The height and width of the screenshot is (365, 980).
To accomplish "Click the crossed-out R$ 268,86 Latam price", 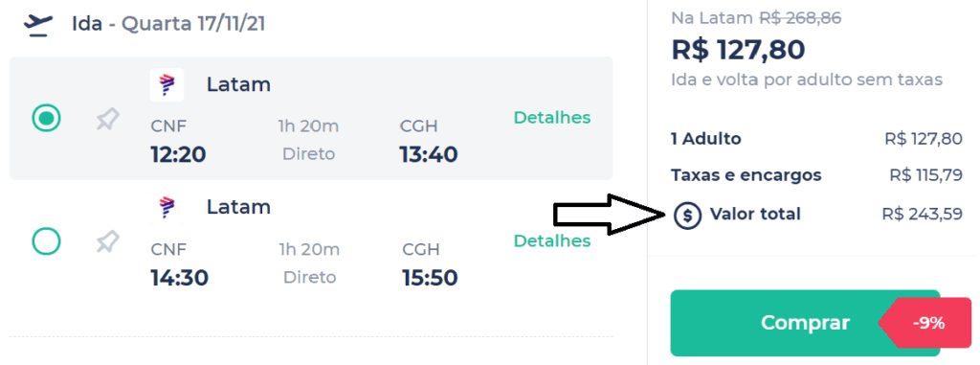I will 800,18.
